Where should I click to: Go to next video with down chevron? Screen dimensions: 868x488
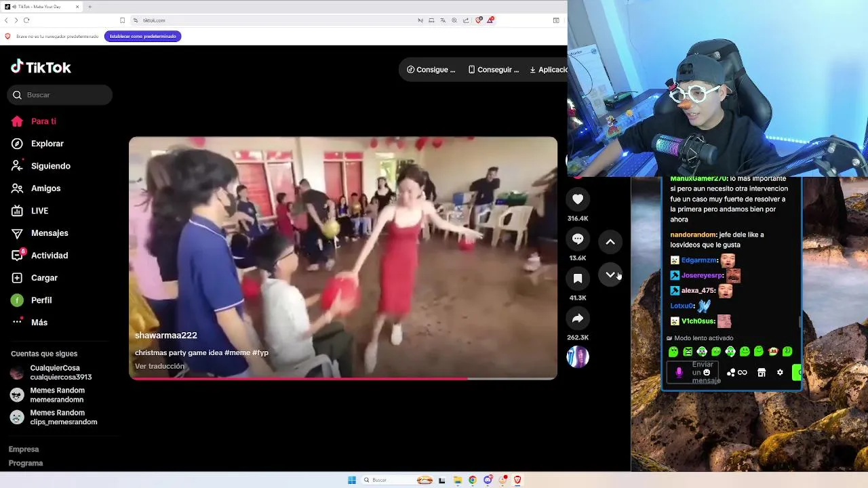(610, 274)
